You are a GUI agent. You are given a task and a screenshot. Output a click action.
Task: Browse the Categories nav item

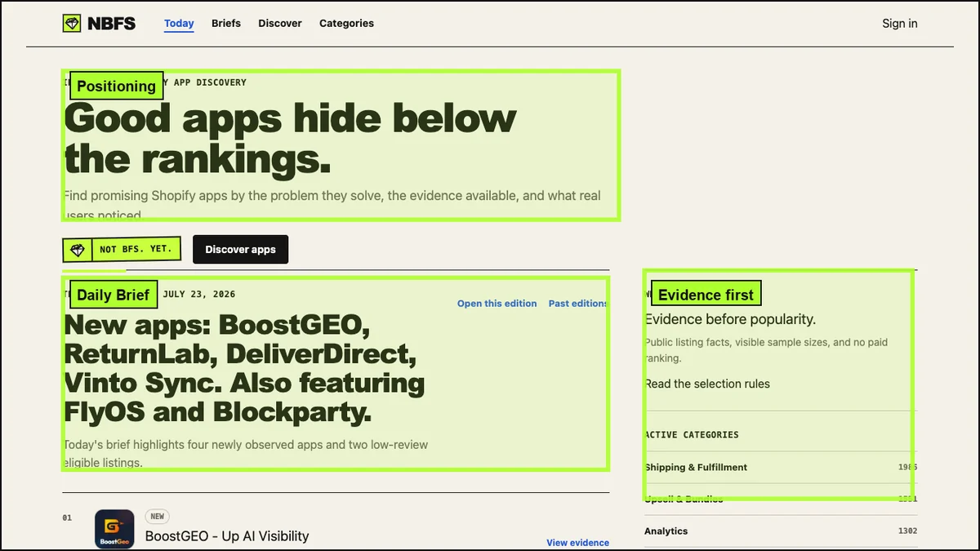click(346, 24)
